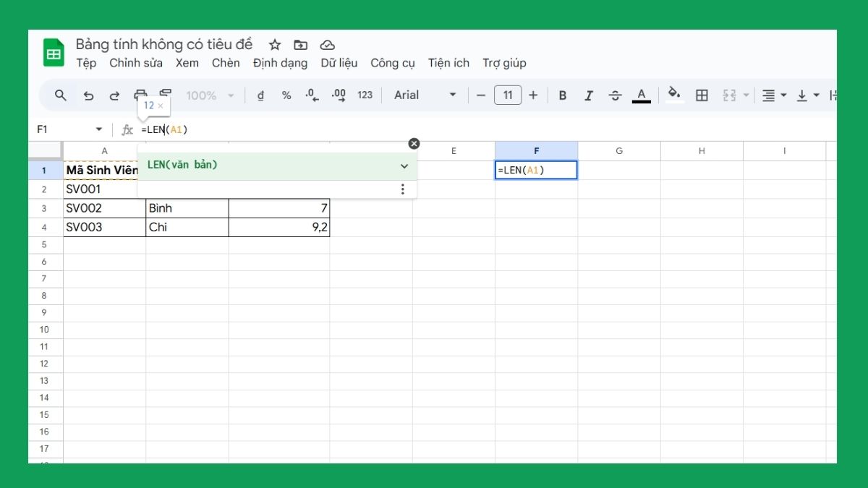Toggle strikethrough formatting

coord(615,95)
